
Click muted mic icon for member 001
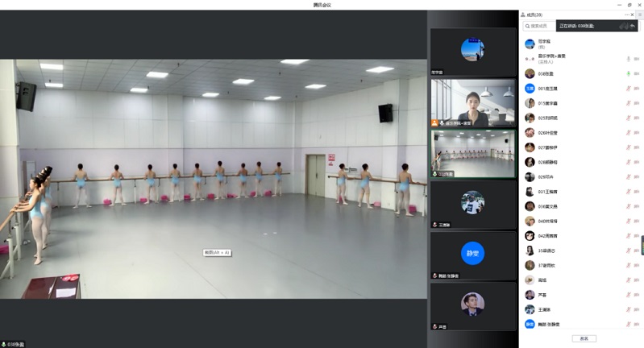(627, 88)
